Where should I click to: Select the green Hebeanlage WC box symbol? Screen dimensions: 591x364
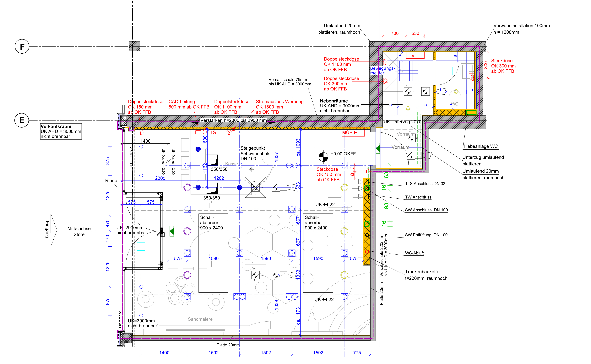tap(471, 112)
